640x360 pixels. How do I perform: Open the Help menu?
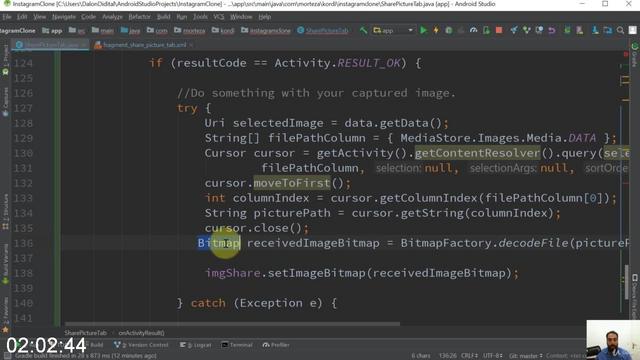264,17
